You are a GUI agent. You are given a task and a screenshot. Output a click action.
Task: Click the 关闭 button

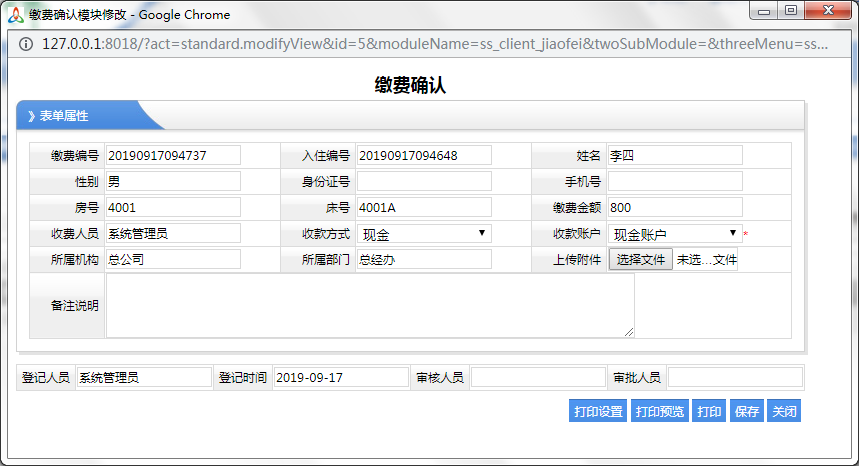(783, 412)
